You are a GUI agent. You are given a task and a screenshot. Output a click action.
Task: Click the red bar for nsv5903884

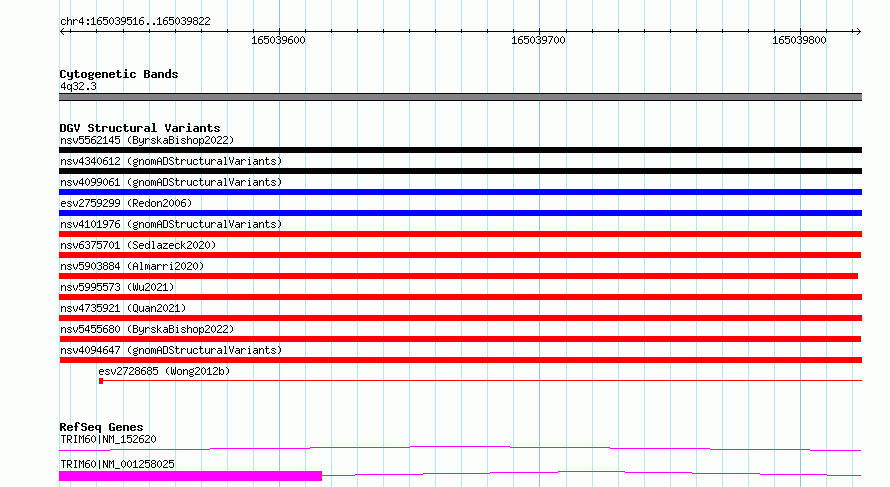click(458, 276)
